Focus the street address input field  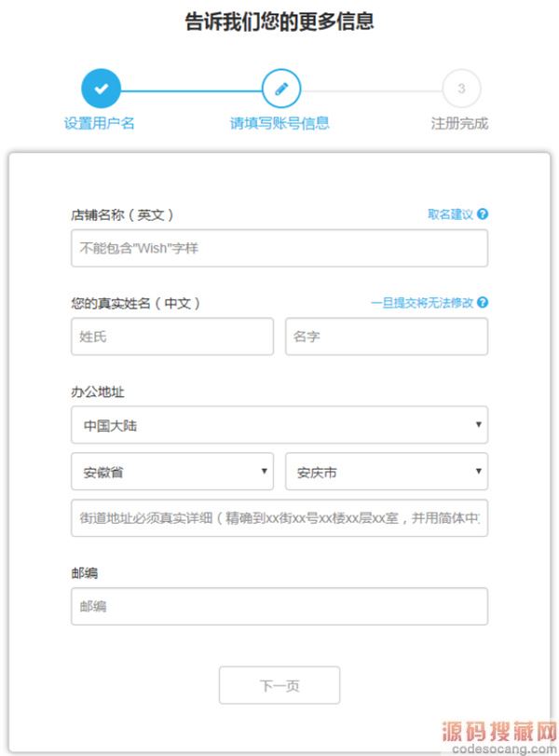point(279,517)
